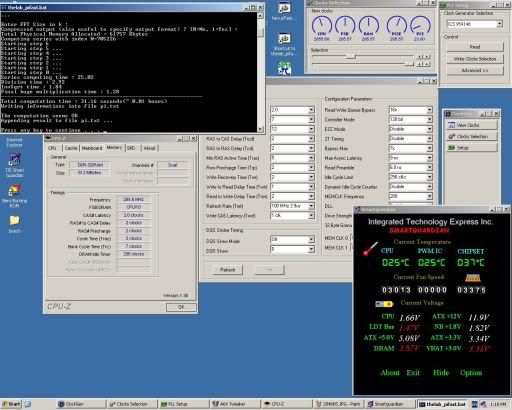Click Exit in the SmartGuardian window
Image resolution: width=512 pixels, height=410 pixels.
coord(413,373)
